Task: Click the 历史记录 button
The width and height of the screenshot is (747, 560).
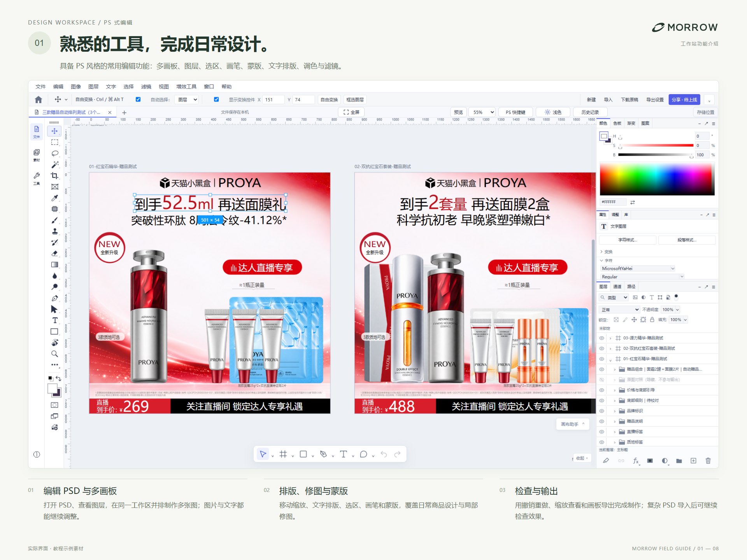Action: (590, 112)
